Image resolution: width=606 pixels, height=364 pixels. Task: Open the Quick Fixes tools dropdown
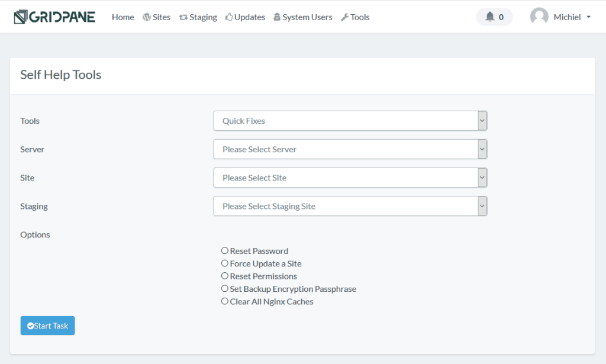coord(350,121)
